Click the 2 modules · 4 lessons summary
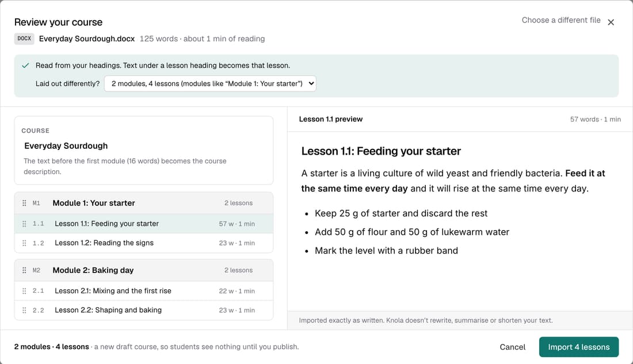Image resolution: width=633 pixels, height=364 pixels. pos(52,347)
